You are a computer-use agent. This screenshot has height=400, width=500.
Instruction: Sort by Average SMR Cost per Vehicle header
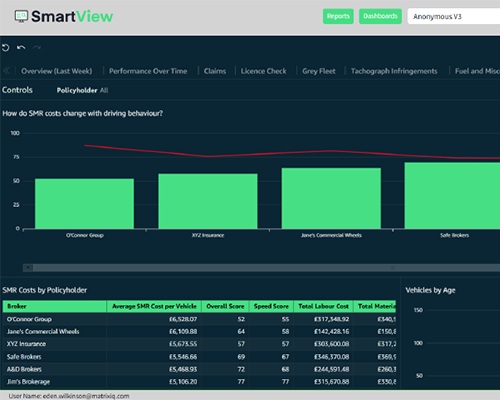point(154,306)
